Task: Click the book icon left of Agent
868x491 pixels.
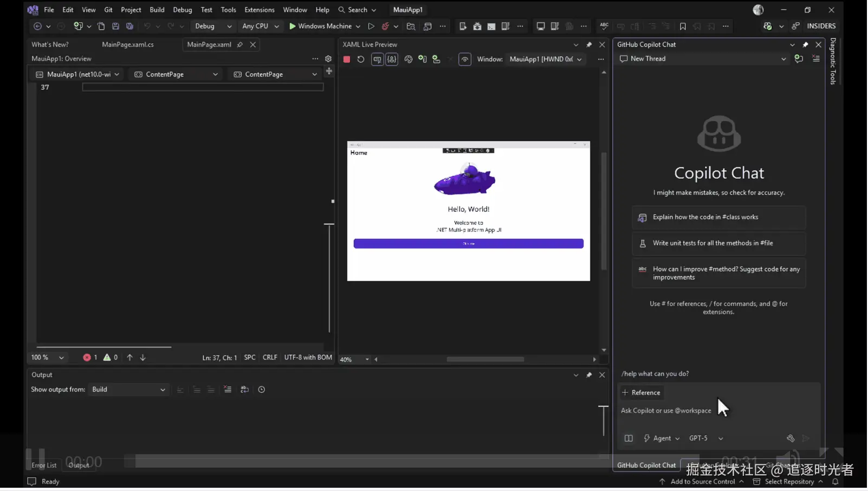Action: 629,438
